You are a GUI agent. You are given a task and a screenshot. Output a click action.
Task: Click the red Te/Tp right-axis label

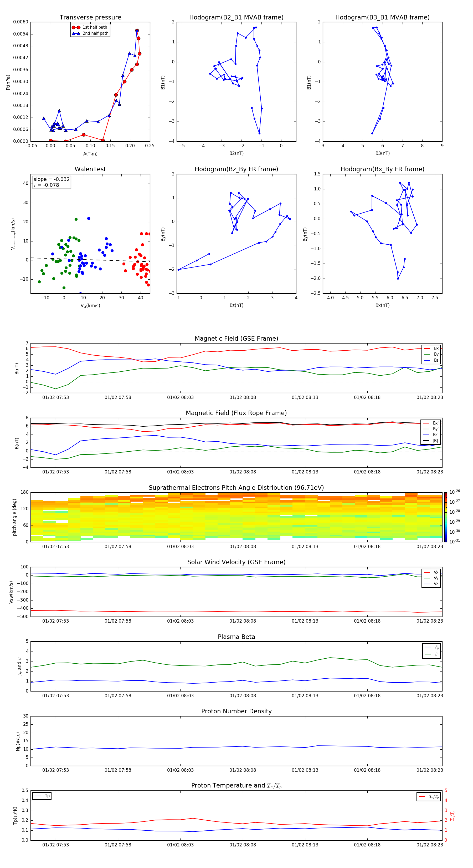(453, 815)
